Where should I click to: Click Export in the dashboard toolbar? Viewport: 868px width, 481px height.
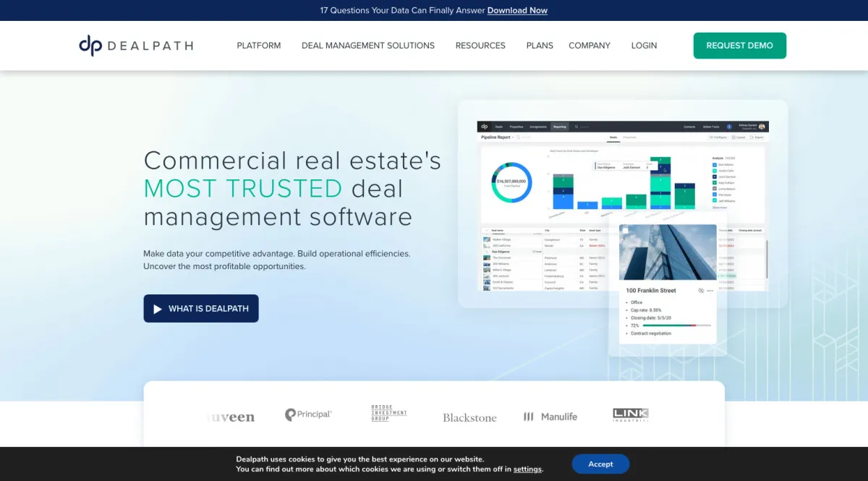757,137
